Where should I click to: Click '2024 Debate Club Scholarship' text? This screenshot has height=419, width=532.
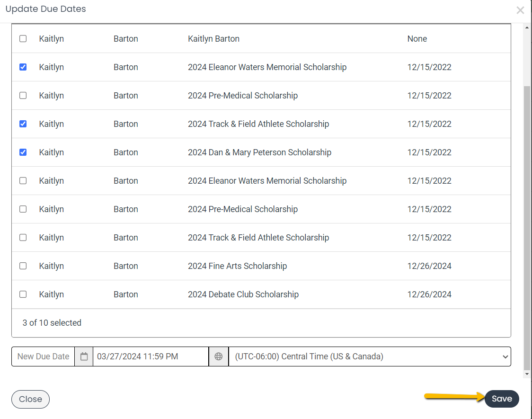[243, 294]
